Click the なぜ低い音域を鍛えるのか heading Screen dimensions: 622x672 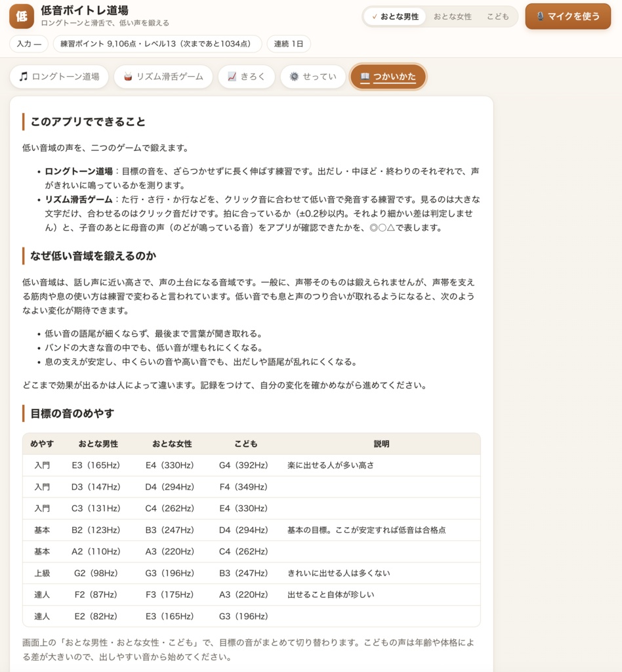click(93, 256)
